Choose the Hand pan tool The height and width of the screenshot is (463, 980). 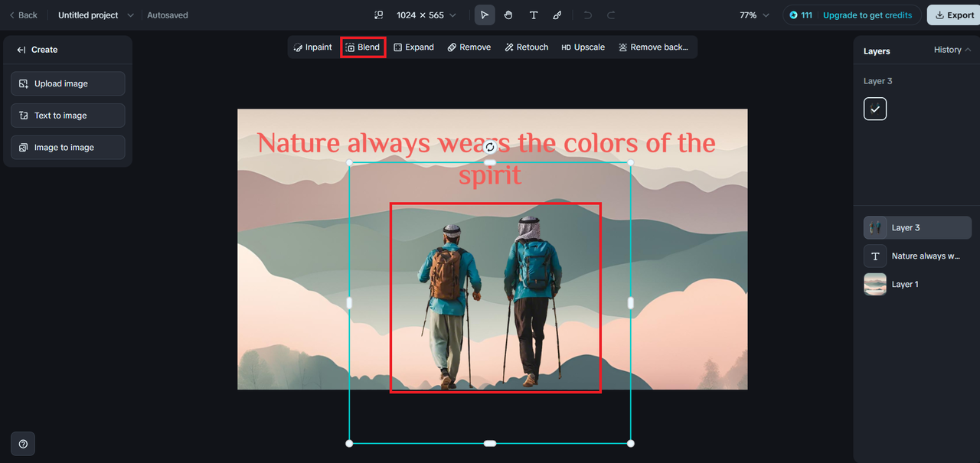tap(509, 15)
